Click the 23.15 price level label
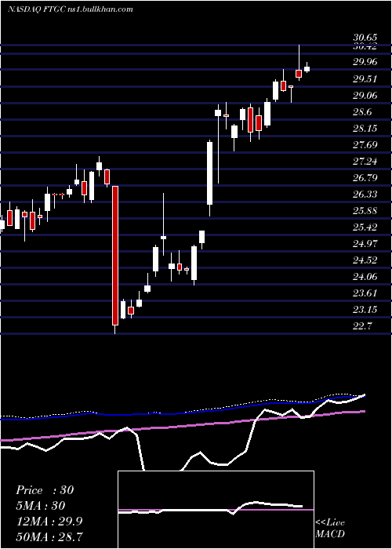 tap(365, 310)
